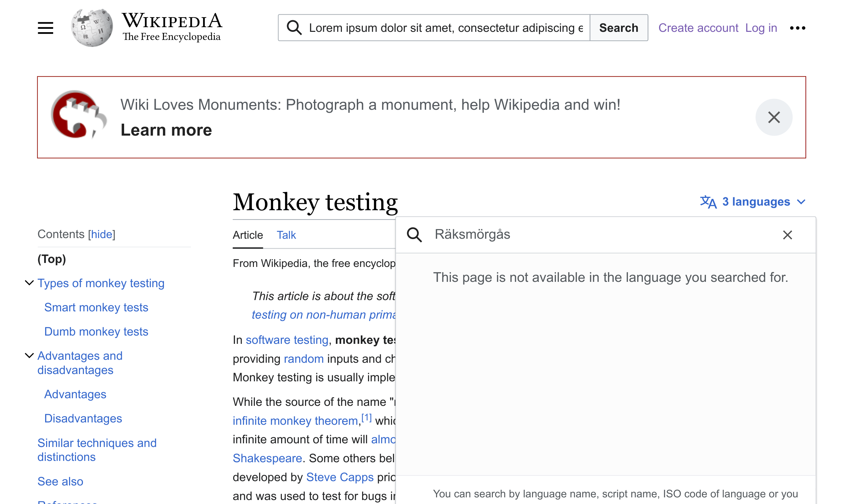Collapse Advantages and disadvantages section
Screen dimensions: 843x504
click(30, 355)
